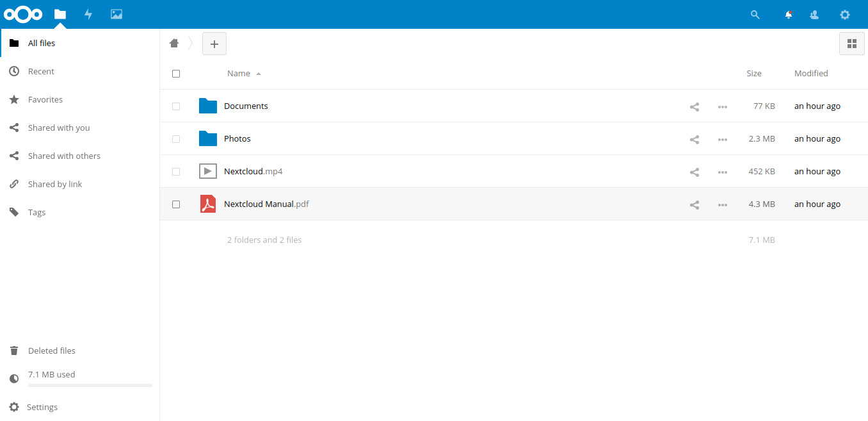The image size is (868, 421).
Task: Open the Documents folder
Action: (246, 106)
